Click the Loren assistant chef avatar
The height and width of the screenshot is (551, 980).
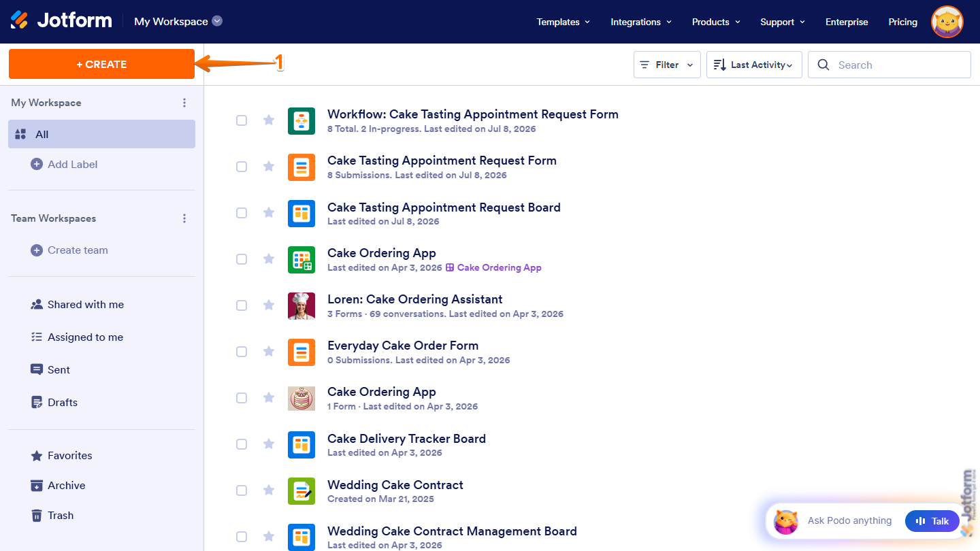[301, 306]
